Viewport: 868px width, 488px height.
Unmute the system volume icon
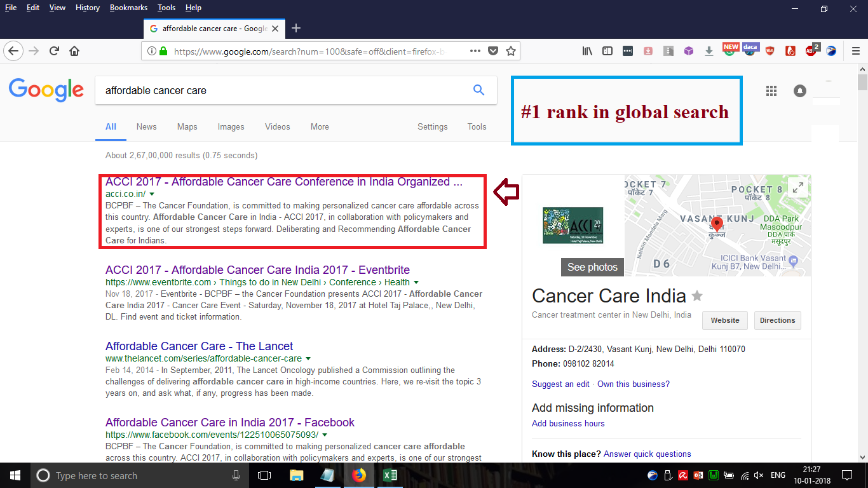click(758, 475)
